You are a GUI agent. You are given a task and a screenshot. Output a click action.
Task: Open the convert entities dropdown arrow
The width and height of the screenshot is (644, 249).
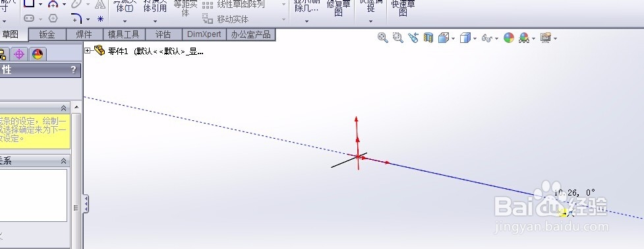[155, 21]
